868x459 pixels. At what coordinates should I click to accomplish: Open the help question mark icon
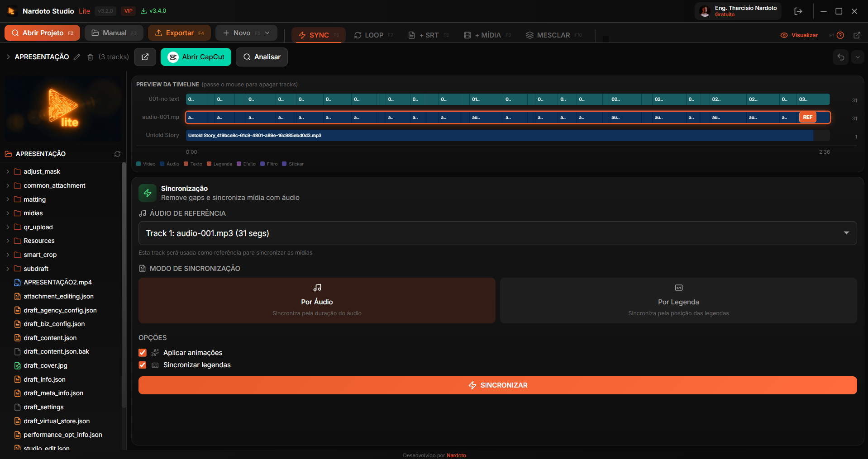(840, 35)
